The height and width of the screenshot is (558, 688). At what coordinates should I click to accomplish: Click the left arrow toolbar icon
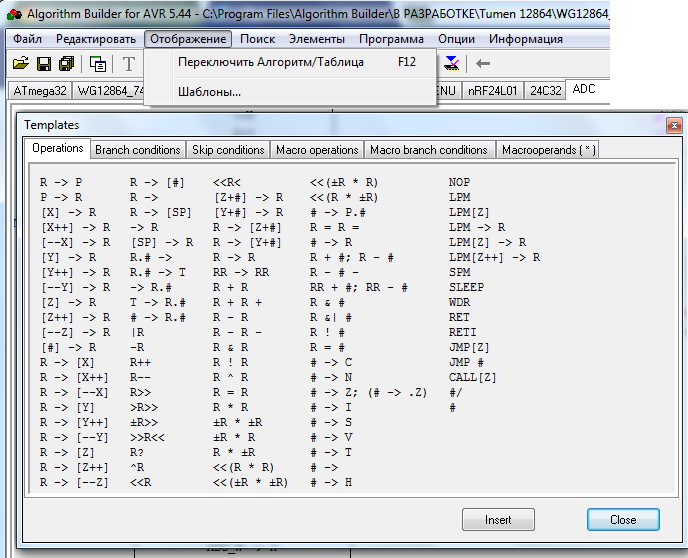483,64
